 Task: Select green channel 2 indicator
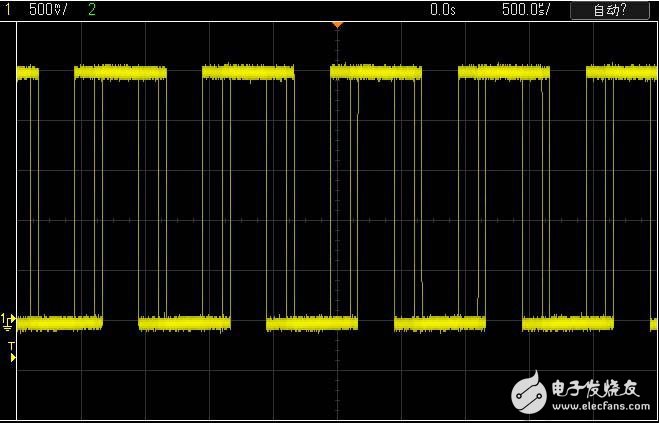(92, 9)
